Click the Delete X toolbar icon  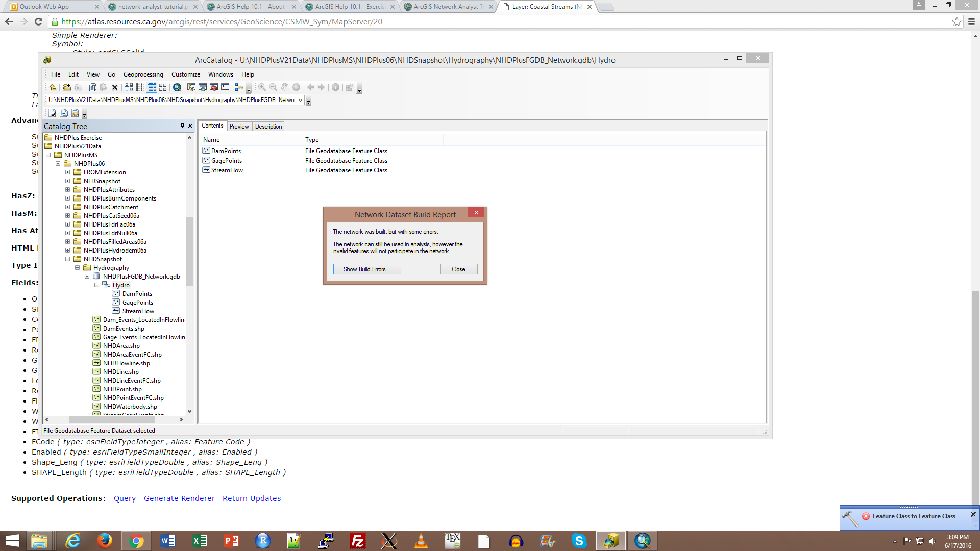(x=115, y=87)
